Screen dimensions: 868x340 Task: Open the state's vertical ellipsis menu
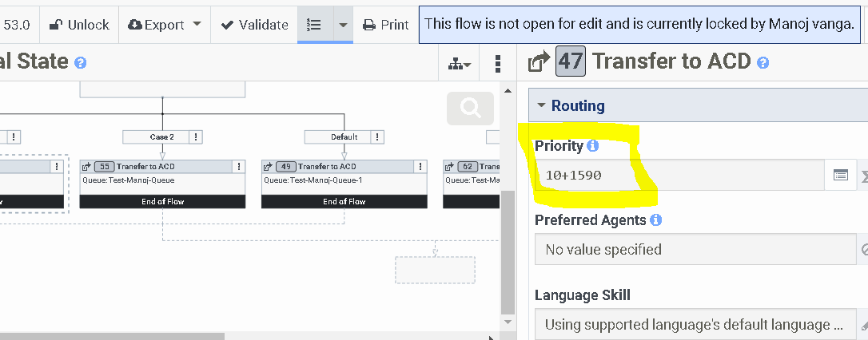click(x=498, y=63)
